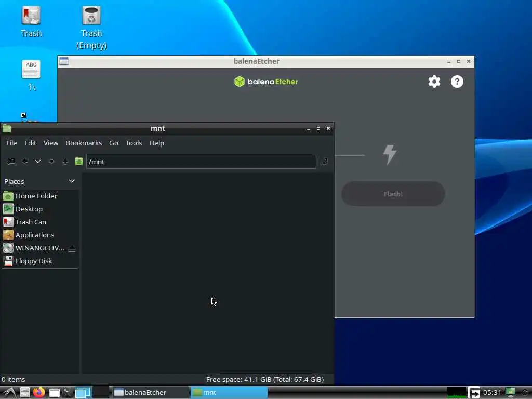Click the go/jump icon beside path bar
The image size is (532, 399).
(324, 161)
